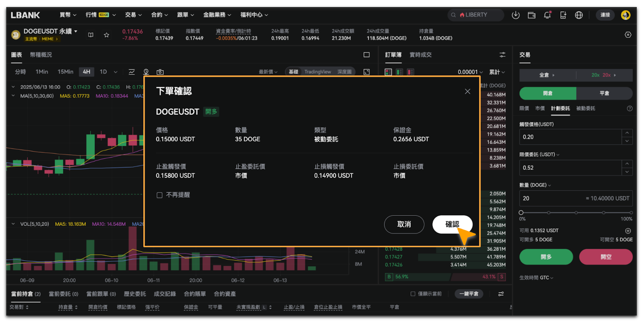Add DOGEUSDT to favorites with star icon
Image resolution: width=644 pixels, height=325 pixels.
tap(106, 35)
